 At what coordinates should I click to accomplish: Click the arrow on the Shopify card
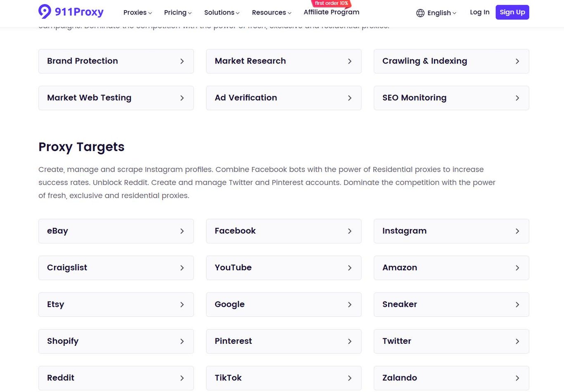[182, 341]
